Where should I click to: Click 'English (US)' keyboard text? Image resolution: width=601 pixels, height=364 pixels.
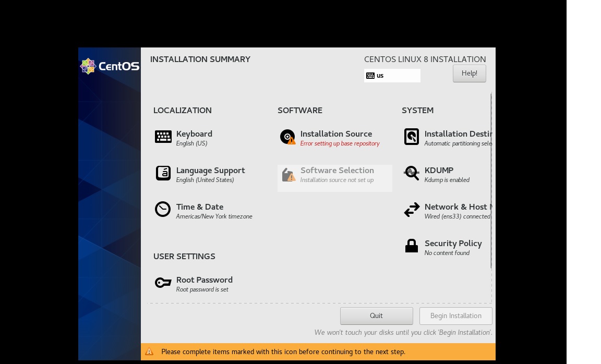coord(191,143)
